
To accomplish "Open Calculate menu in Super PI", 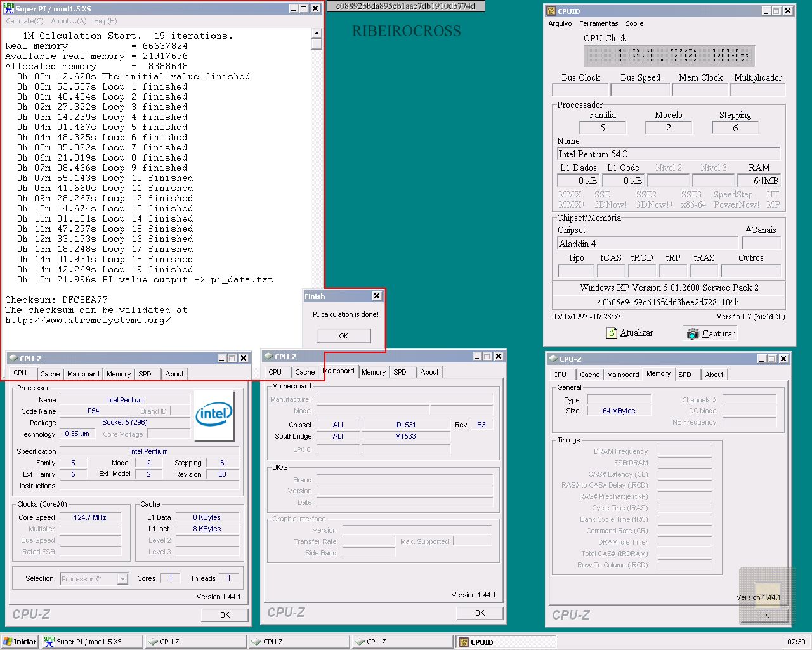I will coord(24,21).
